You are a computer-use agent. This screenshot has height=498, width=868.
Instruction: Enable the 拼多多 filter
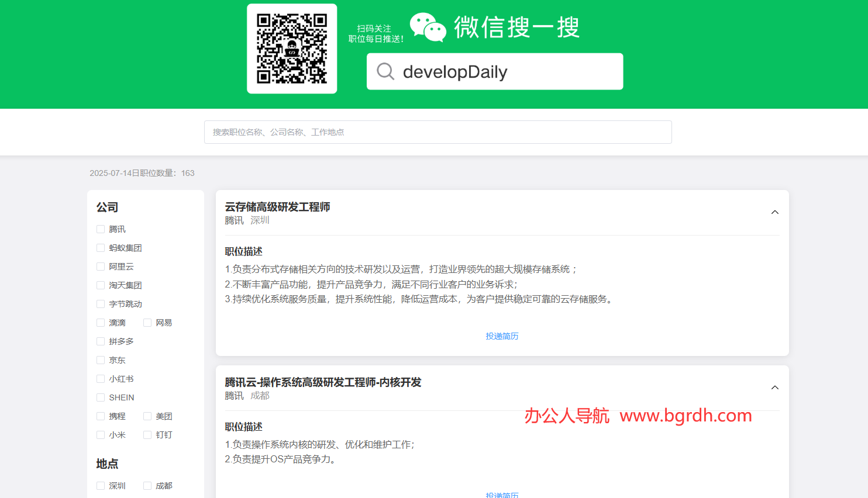101,341
